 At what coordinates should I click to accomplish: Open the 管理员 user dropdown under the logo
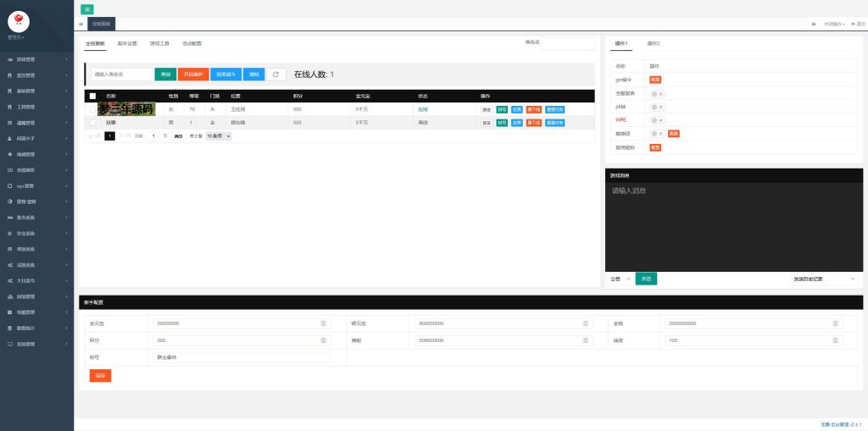click(16, 37)
